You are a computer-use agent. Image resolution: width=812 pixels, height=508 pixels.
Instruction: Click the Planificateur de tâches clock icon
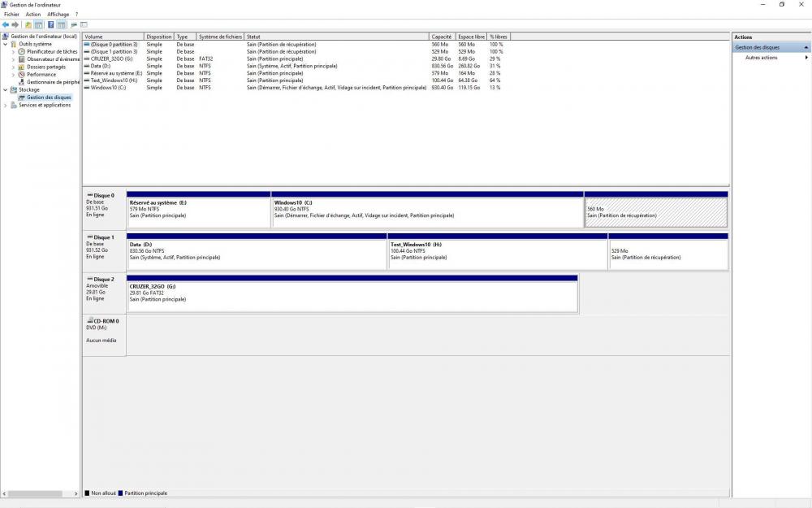tap(21, 52)
